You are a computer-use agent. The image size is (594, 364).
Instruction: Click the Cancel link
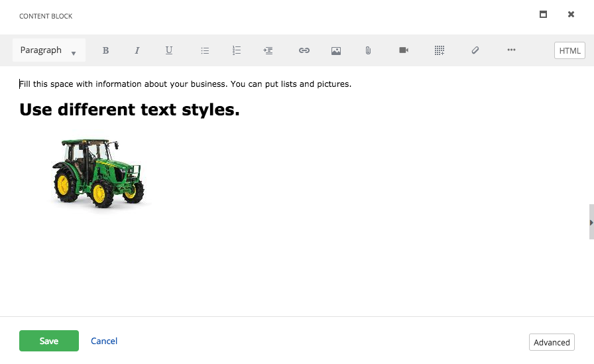104,341
